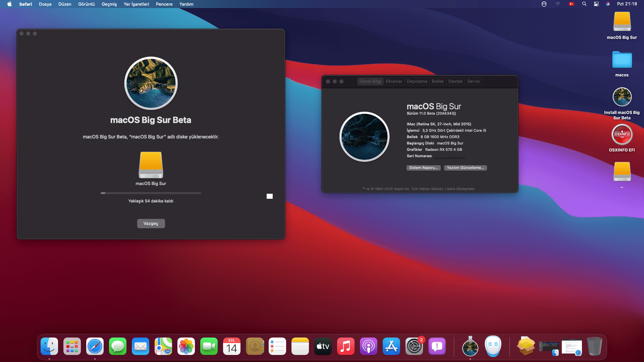Launch Safari from the Dock
644x362 pixels.
pyautogui.click(x=95, y=346)
